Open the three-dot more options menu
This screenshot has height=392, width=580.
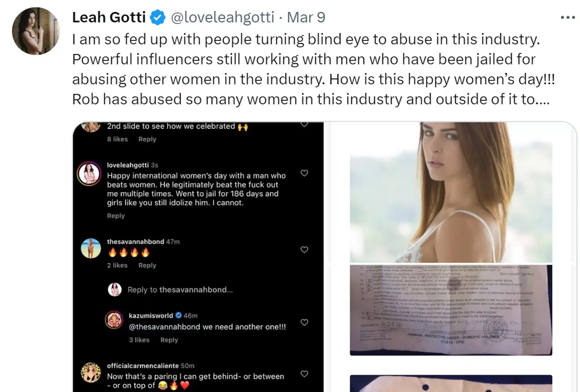(568, 18)
